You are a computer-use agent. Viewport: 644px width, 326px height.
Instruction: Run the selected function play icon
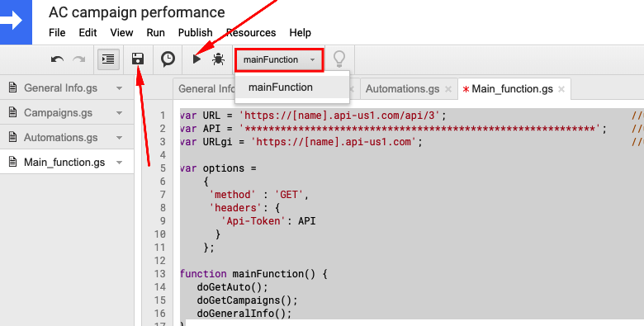click(x=197, y=59)
